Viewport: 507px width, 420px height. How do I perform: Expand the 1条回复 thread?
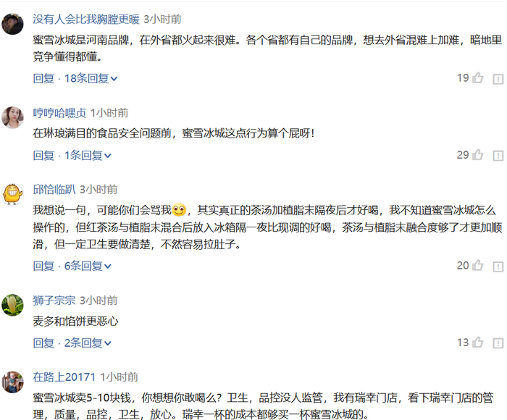point(88,155)
